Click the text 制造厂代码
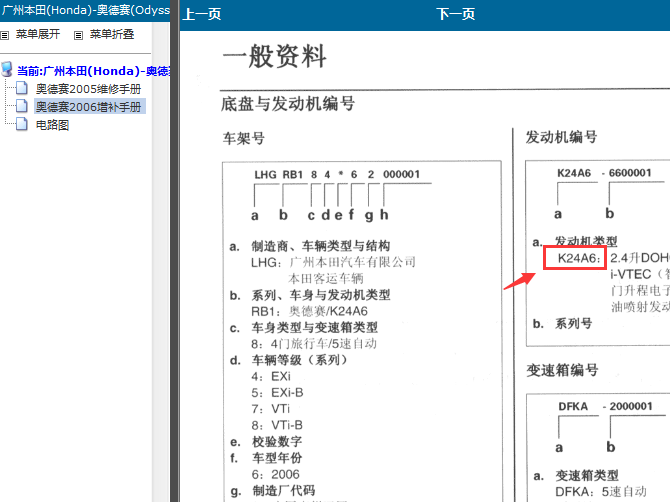Screen dimensions: 670x502 283,490
